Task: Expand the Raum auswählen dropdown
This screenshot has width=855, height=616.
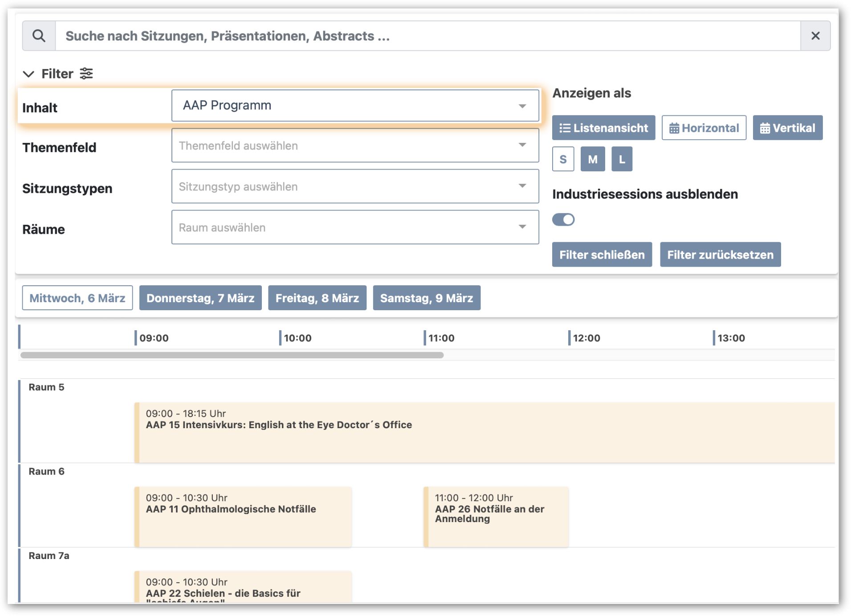Action: coord(355,227)
